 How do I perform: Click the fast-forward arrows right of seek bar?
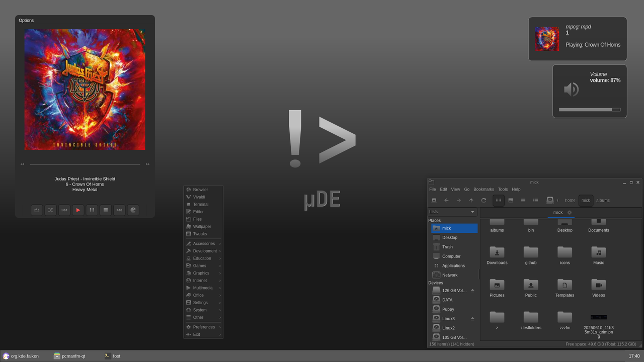147,164
